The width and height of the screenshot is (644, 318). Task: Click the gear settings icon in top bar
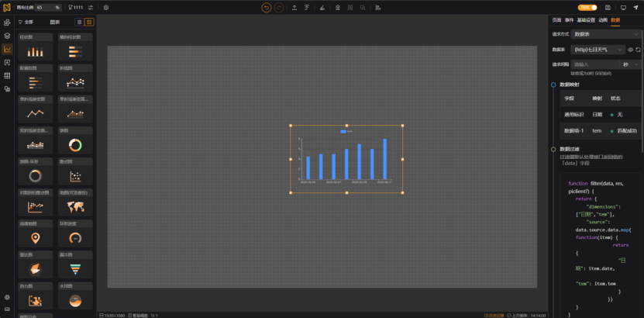106,8
